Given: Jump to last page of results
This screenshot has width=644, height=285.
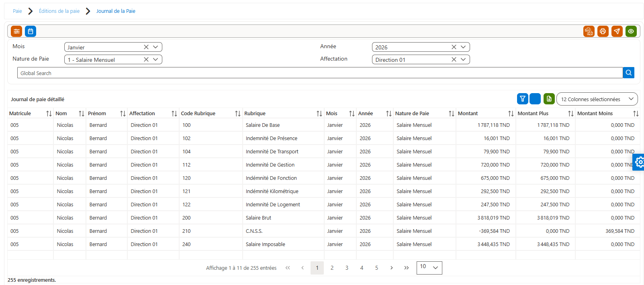Looking at the screenshot, I should 407,268.
